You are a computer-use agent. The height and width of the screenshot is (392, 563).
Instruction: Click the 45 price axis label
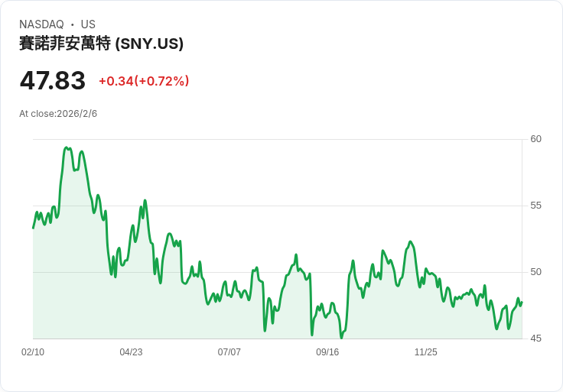535,339
